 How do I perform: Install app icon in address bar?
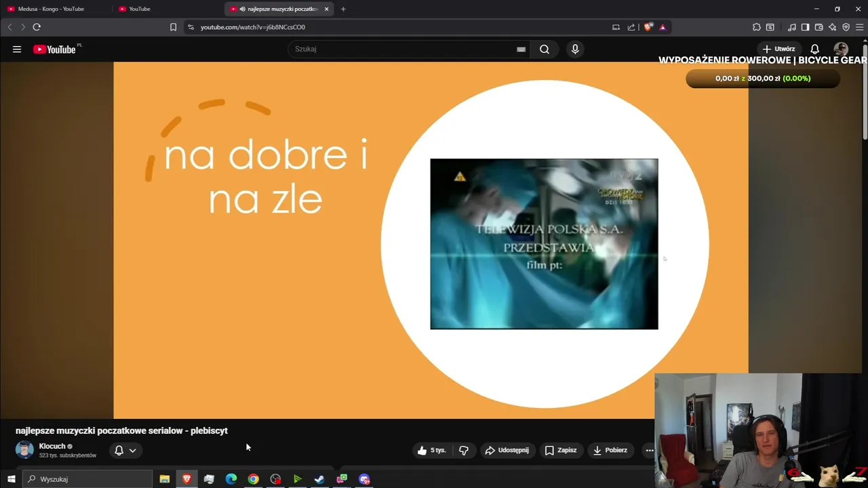coord(616,27)
